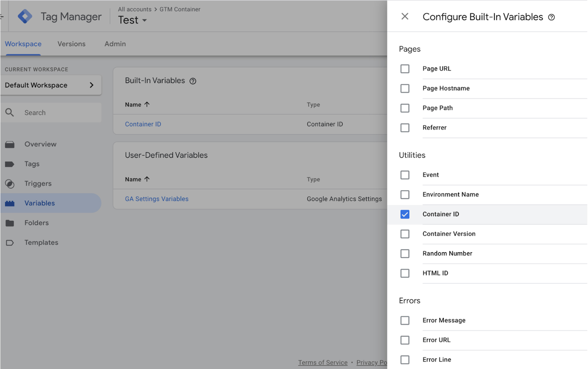Click the Overview navigation icon

[x=11, y=144]
